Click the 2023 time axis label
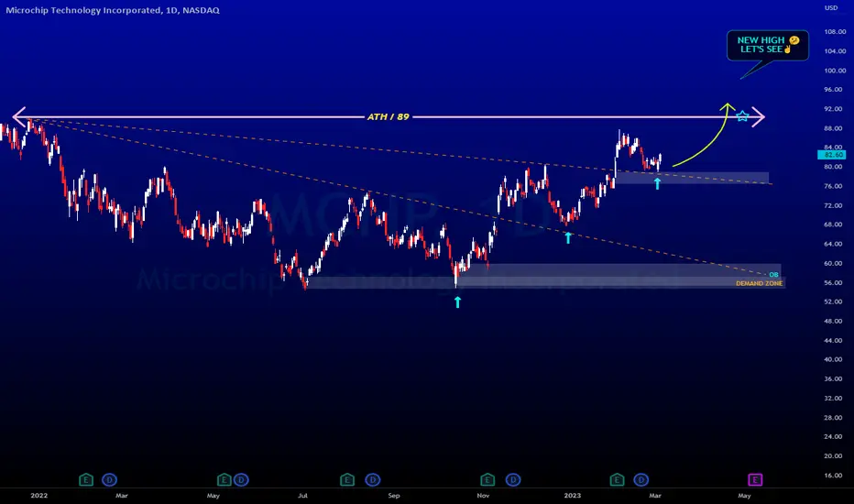The height and width of the screenshot is (504, 854). [x=573, y=496]
